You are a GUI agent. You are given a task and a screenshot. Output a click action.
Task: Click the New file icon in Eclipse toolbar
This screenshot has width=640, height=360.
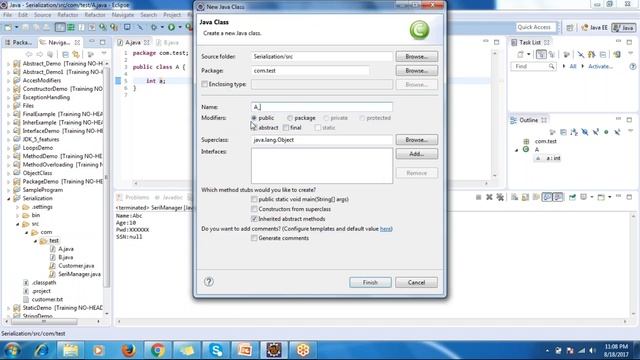click(8, 27)
